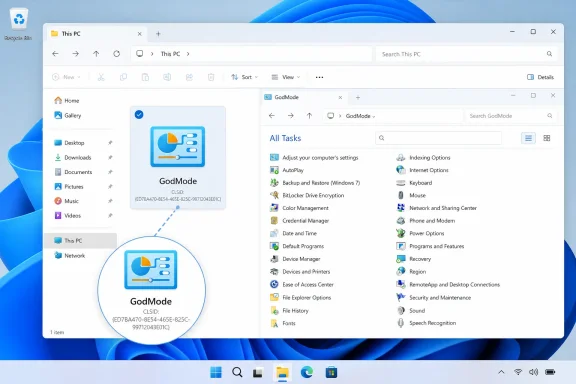Select This PC in the navigation pane
Screen dimensions: 576x384
80,241
